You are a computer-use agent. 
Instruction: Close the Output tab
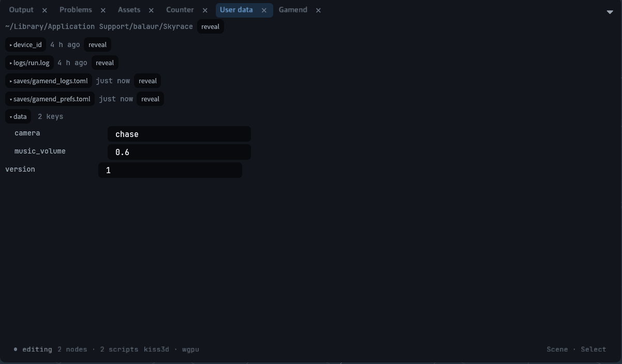click(x=45, y=10)
